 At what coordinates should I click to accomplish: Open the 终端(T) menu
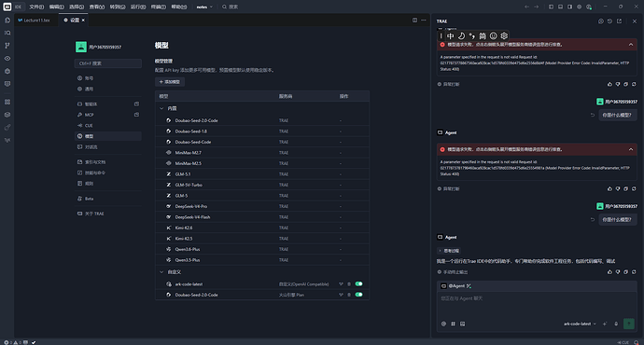(158, 7)
